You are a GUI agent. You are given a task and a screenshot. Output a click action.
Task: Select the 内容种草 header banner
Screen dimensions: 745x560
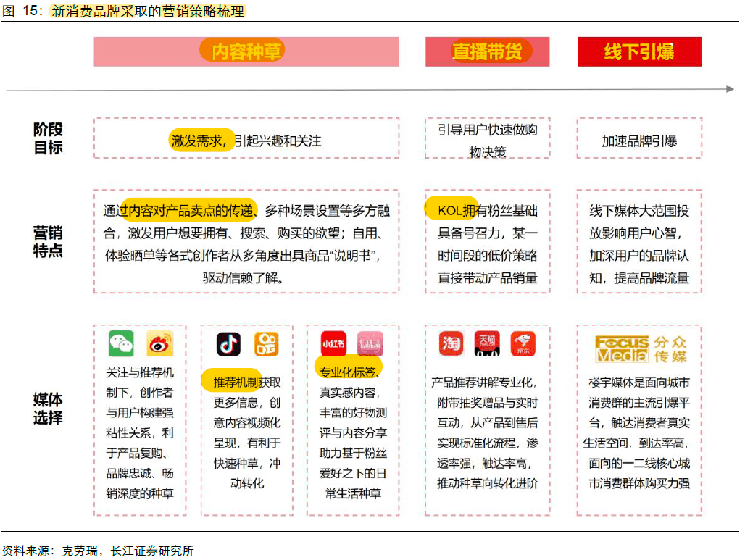click(x=246, y=51)
